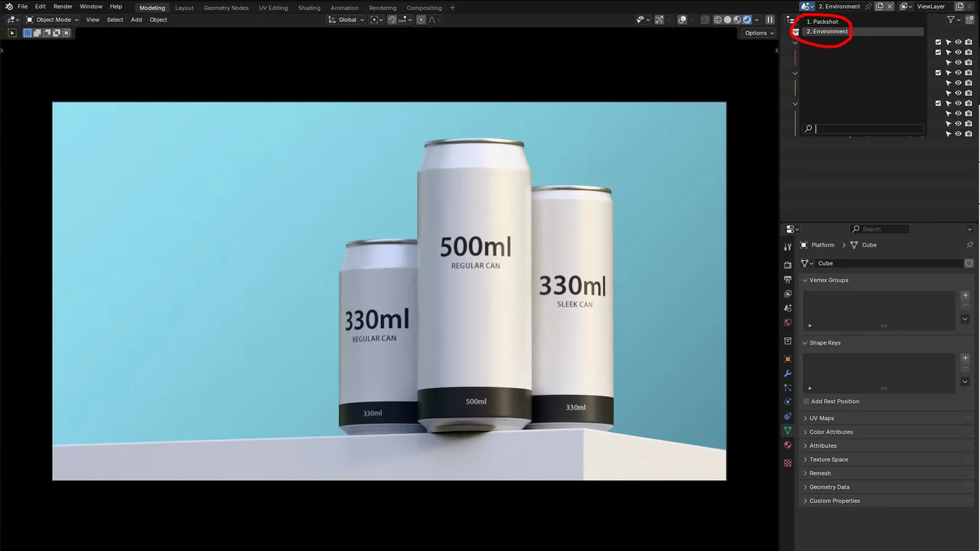Enable the Add Rest Position checkbox

click(806, 401)
